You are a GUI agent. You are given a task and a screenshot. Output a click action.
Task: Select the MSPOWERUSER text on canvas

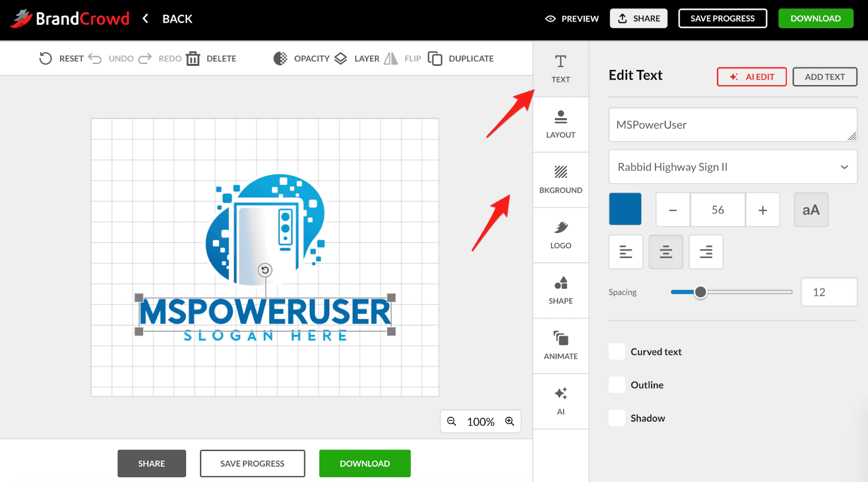pyautogui.click(x=265, y=312)
